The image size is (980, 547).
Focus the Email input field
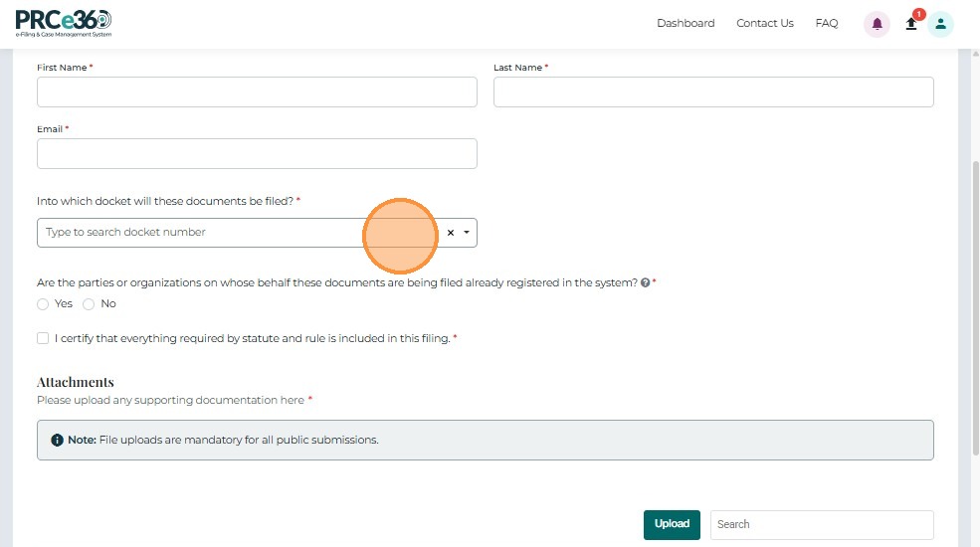257,153
